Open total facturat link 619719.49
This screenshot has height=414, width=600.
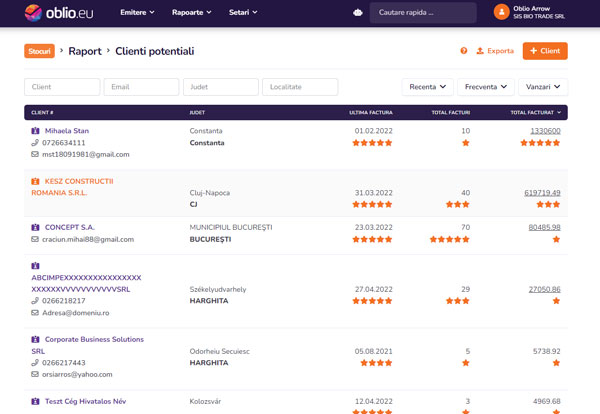(542, 193)
